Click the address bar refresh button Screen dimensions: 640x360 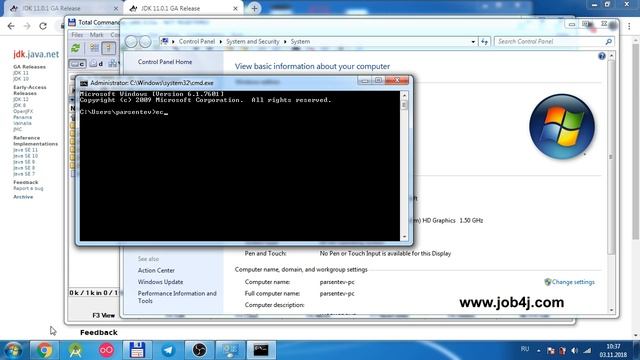point(484,42)
